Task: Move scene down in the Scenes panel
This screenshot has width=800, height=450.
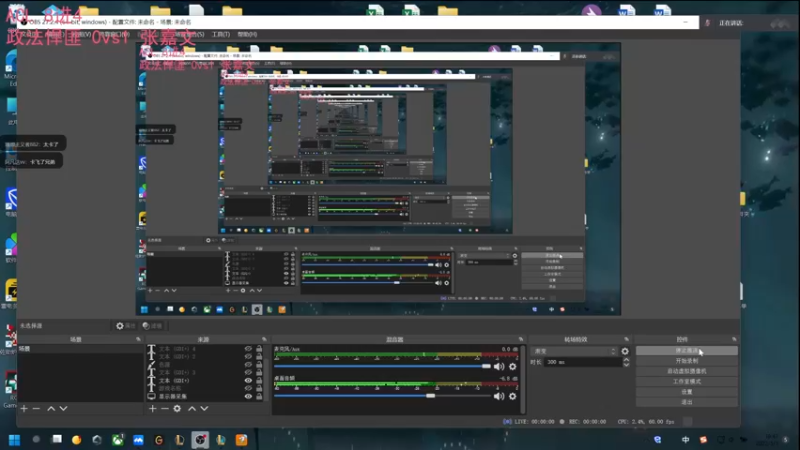Action: pos(63,409)
